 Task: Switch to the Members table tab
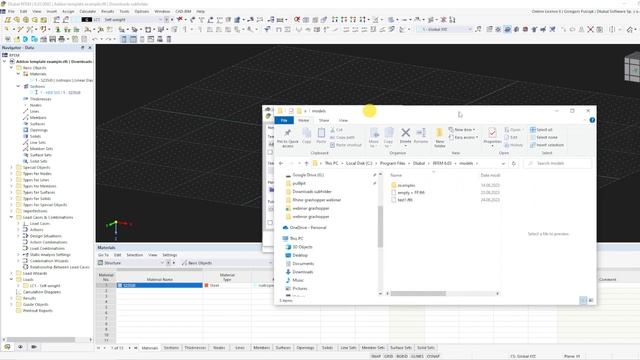point(262,348)
